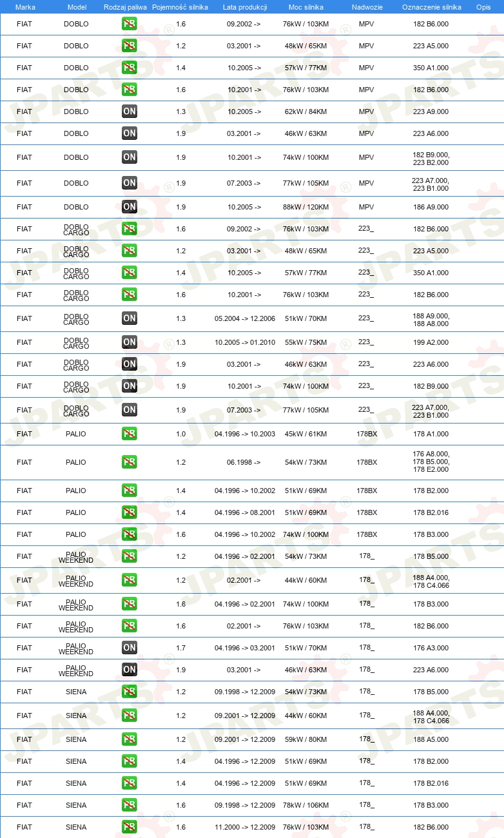Click diesel ON icon in DOBLO MPV 77kW row
Screen dimensions: 504x838
[x=130, y=183]
